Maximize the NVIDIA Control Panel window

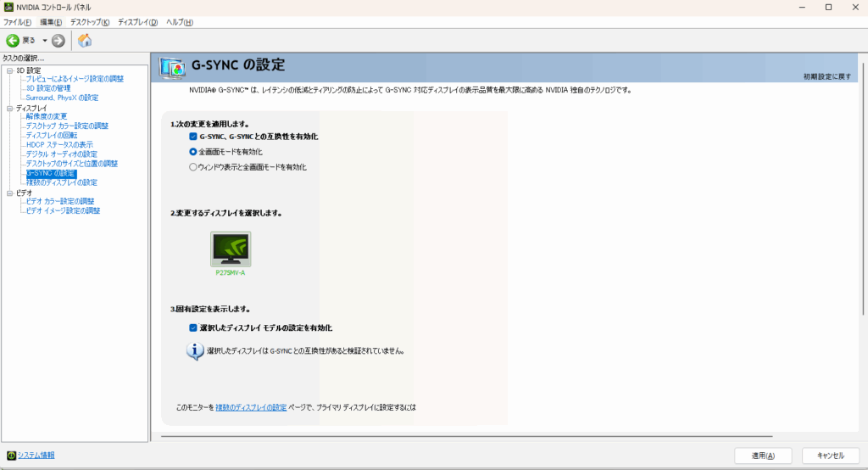click(x=829, y=7)
